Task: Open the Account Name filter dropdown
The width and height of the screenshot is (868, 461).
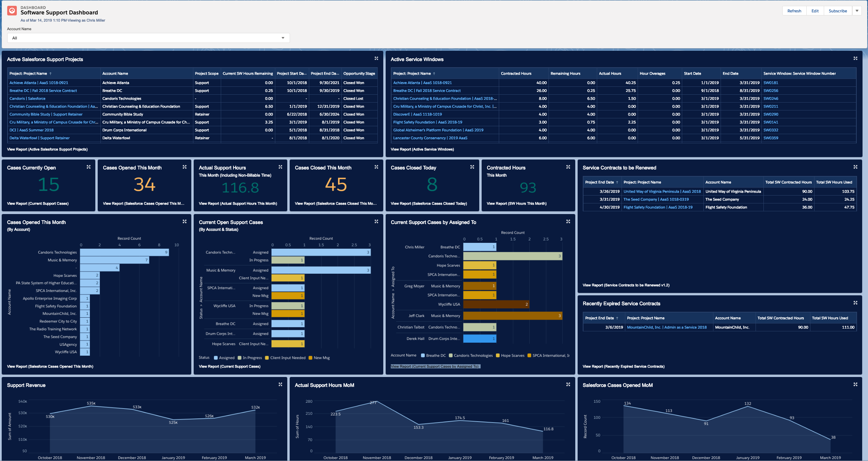Action: [148, 38]
